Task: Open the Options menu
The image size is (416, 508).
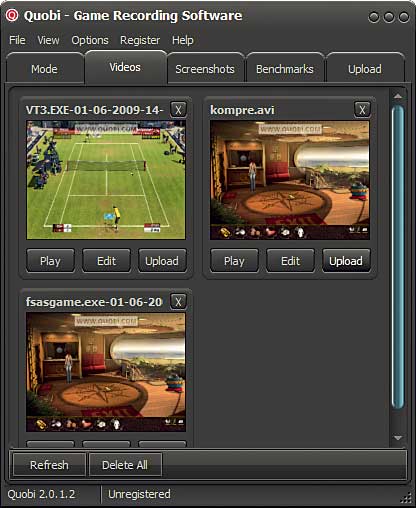Action: coord(90,40)
